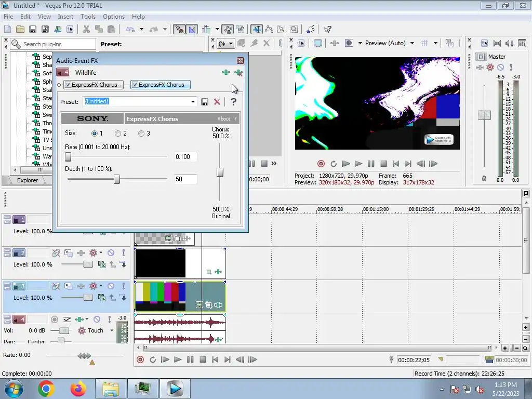The width and height of the screenshot is (532, 399).
Task: Arm audio track 4 for record
Action: 54,320
